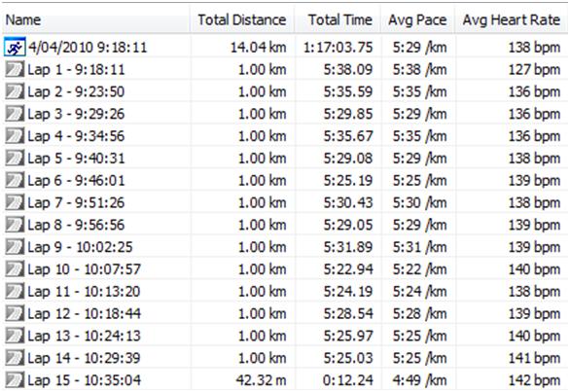Click the Lap 1 row icon
The height and width of the screenshot is (392, 570).
click(x=15, y=69)
